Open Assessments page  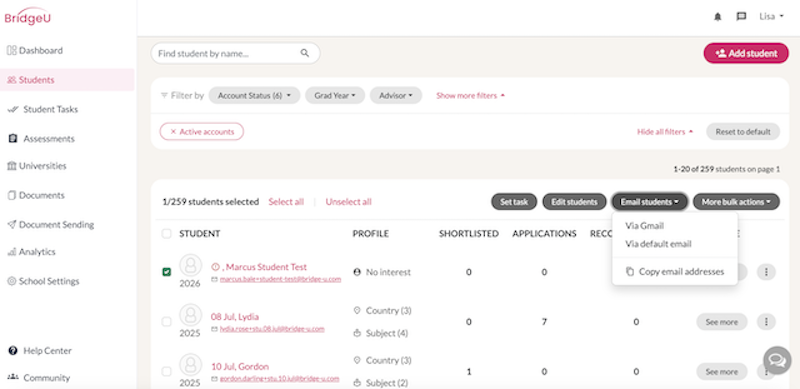49,138
